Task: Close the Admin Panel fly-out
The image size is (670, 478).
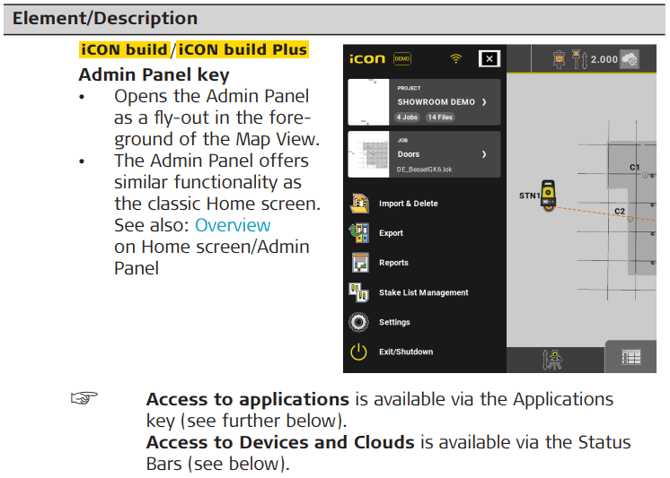Action: click(488, 59)
